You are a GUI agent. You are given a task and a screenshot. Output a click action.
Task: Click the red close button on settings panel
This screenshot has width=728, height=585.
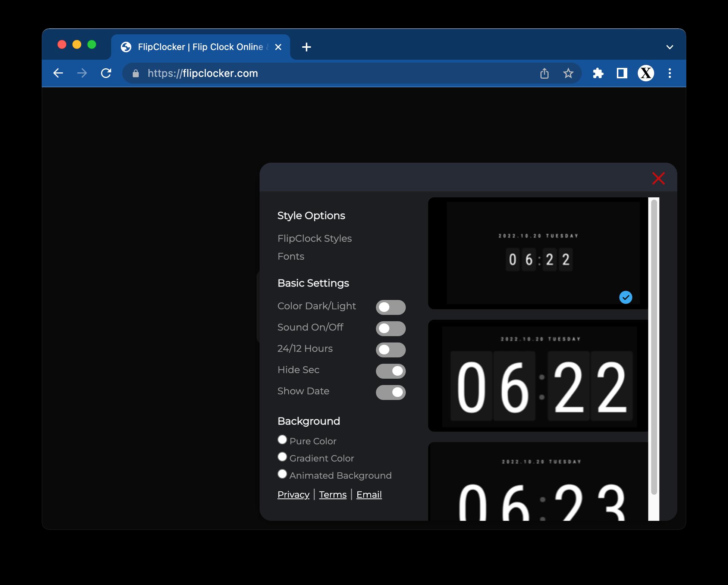point(659,178)
